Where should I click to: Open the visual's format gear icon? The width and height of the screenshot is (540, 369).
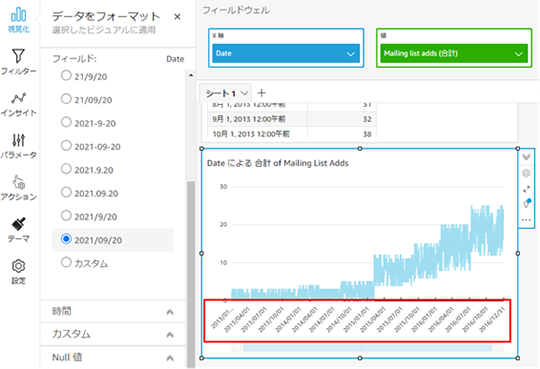click(x=526, y=173)
